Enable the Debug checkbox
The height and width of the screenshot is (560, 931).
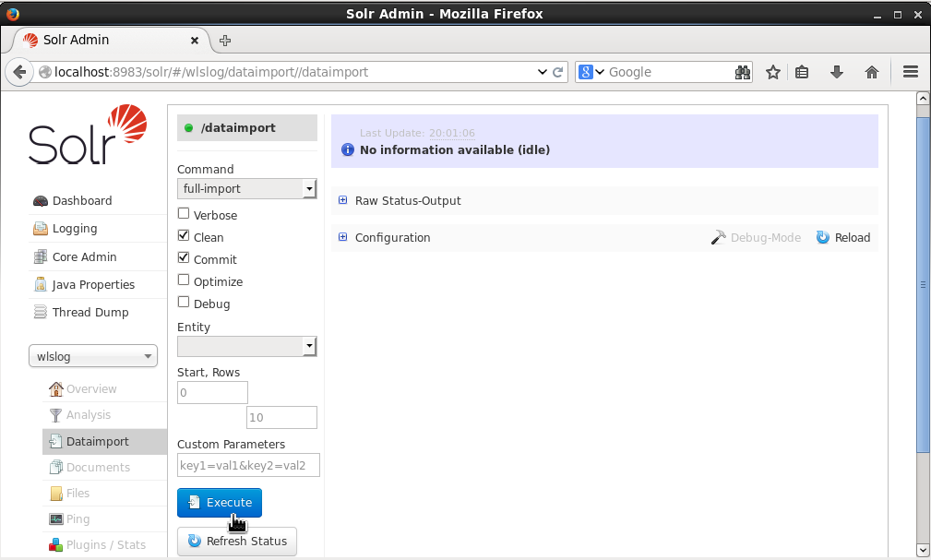coord(184,302)
